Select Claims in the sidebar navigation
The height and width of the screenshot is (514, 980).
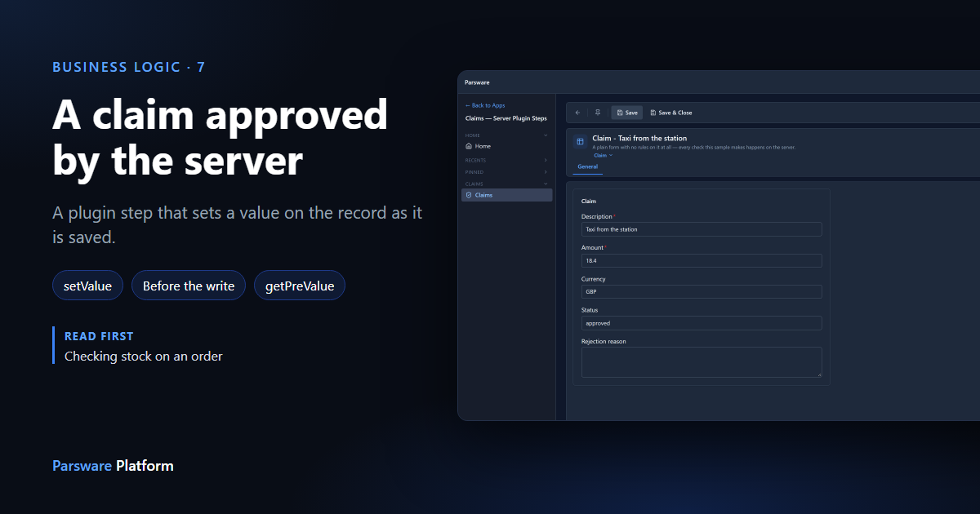point(506,195)
